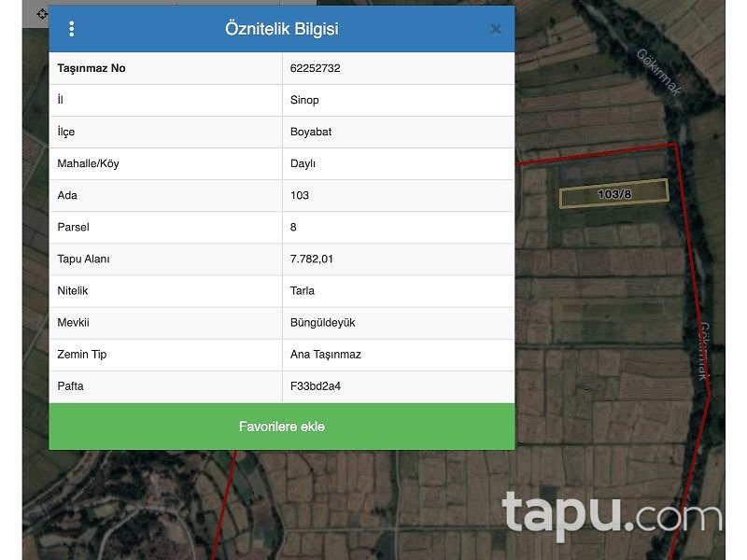This screenshot has width=747, height=560.
Task: Select the Daylı village value
Action: 303,163
